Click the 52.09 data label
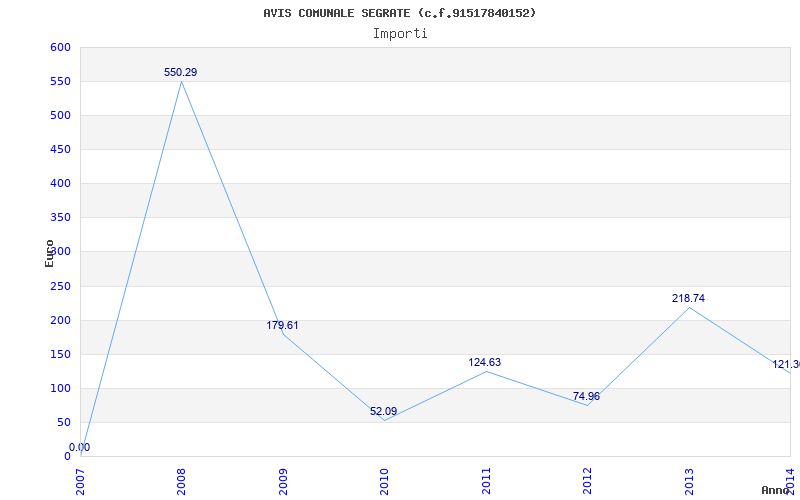This screenshot has height=500, width=800. coord(384,411)
